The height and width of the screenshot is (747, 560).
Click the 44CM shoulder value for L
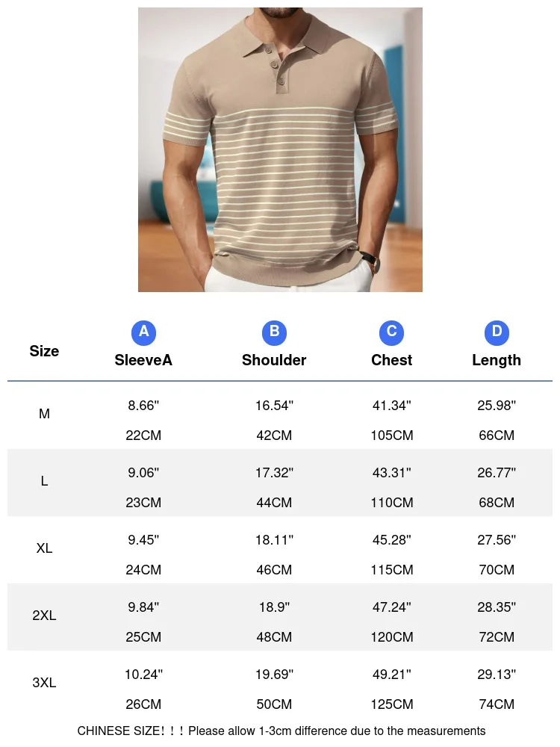coord(274,503)
